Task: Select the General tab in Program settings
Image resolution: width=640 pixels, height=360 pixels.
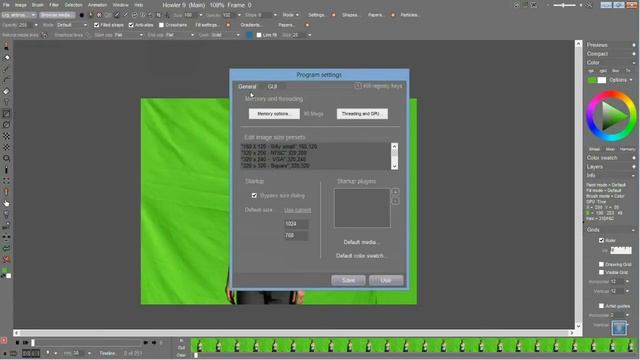Action: [x=247, y=87]
